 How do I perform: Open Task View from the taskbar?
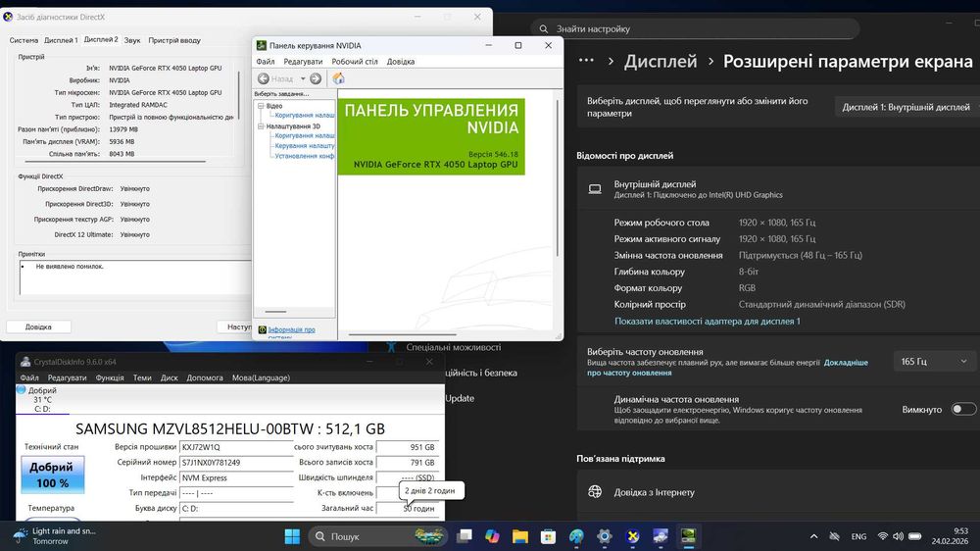coord(465,536)
